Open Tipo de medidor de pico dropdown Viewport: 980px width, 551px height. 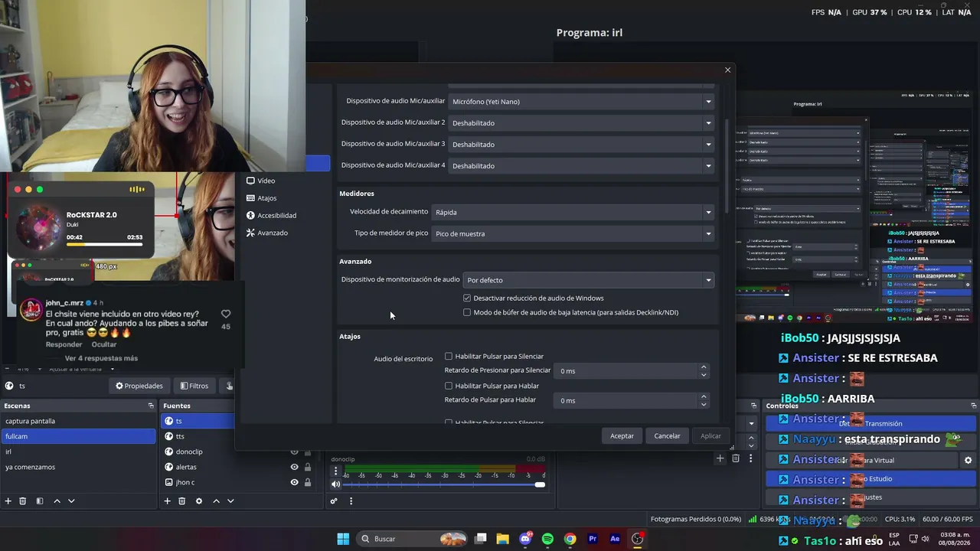pos(573,233)
